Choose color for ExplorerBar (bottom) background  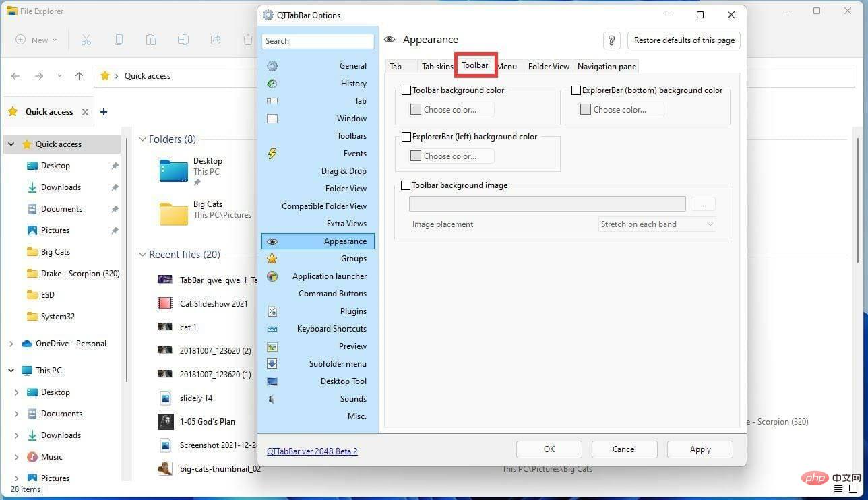coord(621,110)
